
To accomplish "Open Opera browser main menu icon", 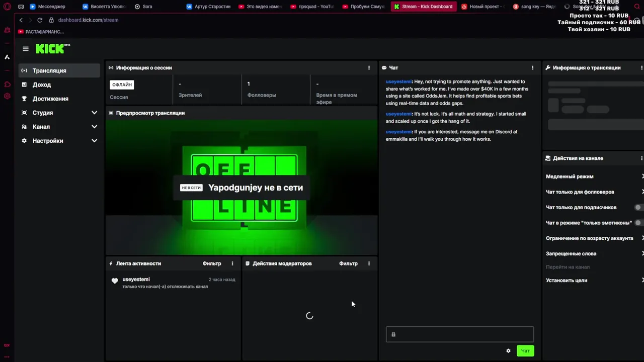I will [x=7, y=7].
